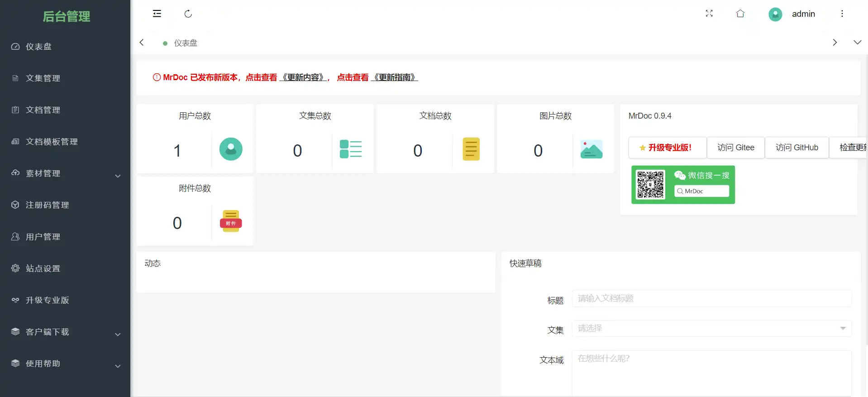Click the home icon in the header
Screen dimensions: 868x397
click(740, 14)
